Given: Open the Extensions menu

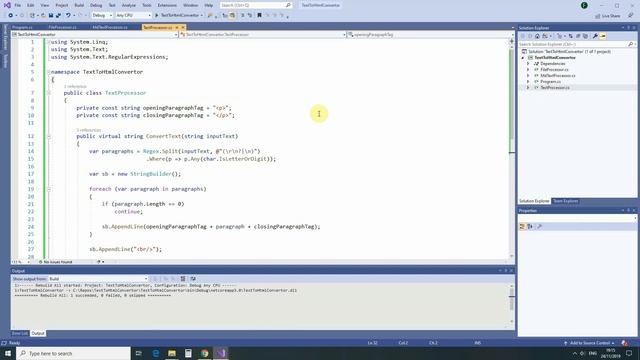Looking at the screenshot, I should [167, 5].
